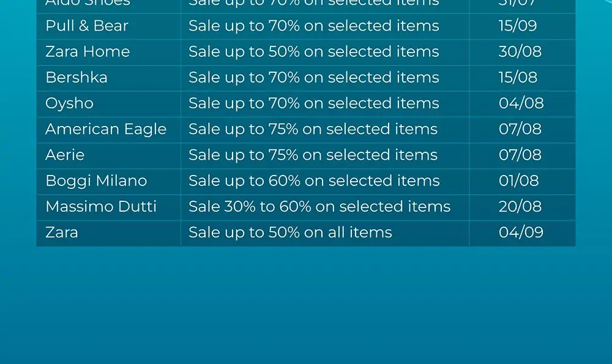Click the American Eagle 75% sale description
This screenshot has width=612, height=364.
tap(313, 129)
